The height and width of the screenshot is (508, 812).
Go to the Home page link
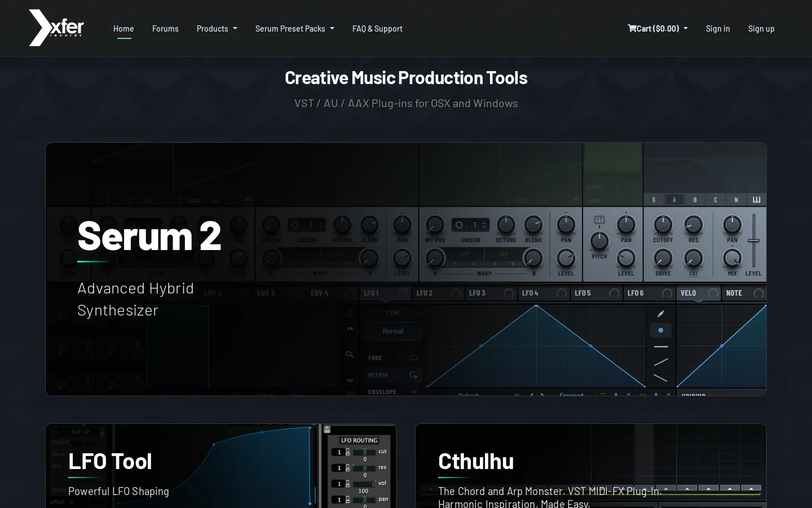pyautogui.click(x=123, y=28)
